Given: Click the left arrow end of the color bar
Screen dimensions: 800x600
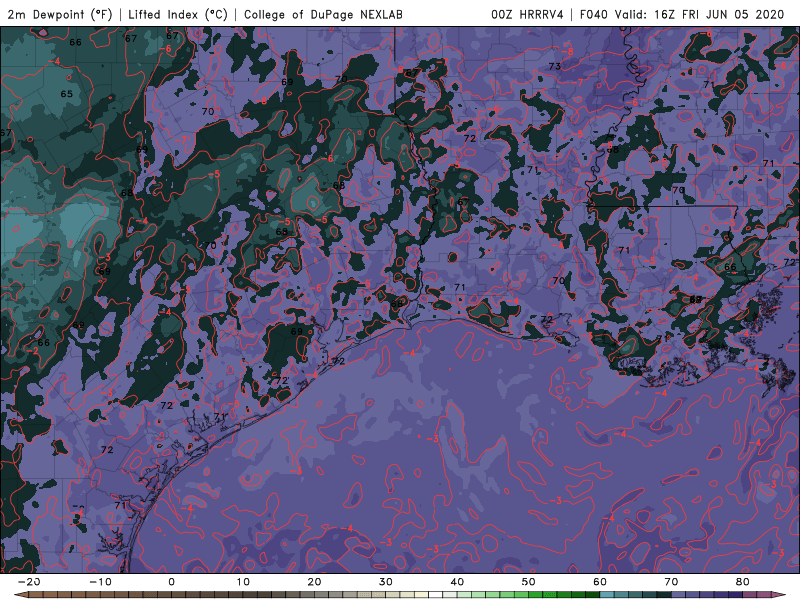Looking at the screenshot, I should 20,595.
